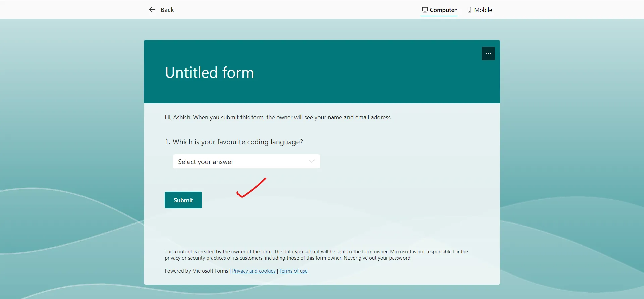Open the Terms of use link
Screen dimensions: 644x299
(293, 271)
